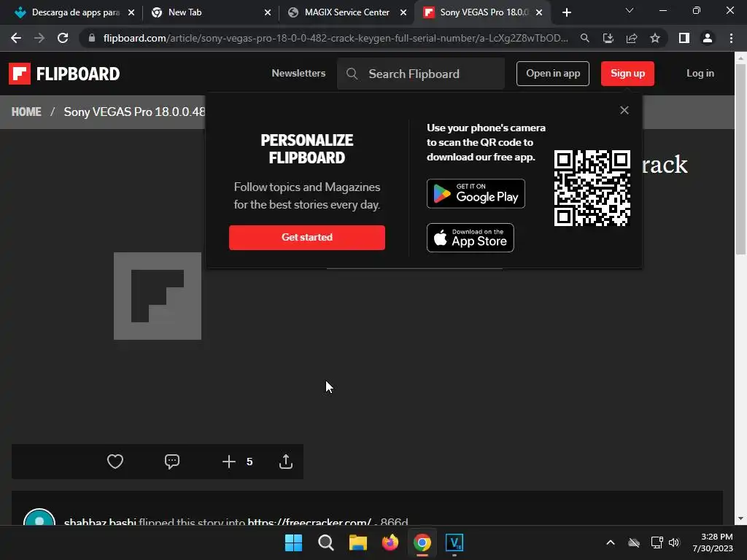Screen dimensions: 747x560
Task: Open Chrome profile icon
Action: tap(708, 38)
